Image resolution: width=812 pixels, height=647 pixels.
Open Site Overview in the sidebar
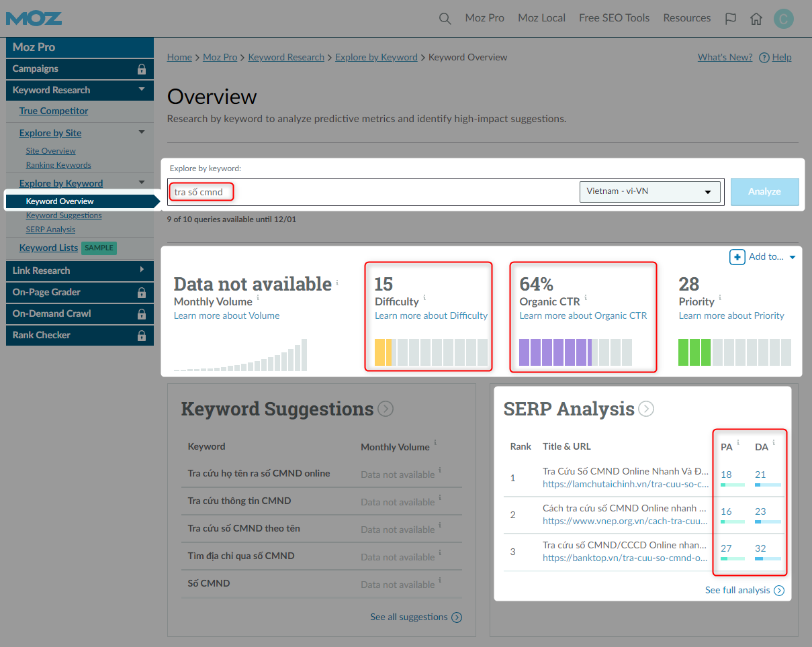50,151
